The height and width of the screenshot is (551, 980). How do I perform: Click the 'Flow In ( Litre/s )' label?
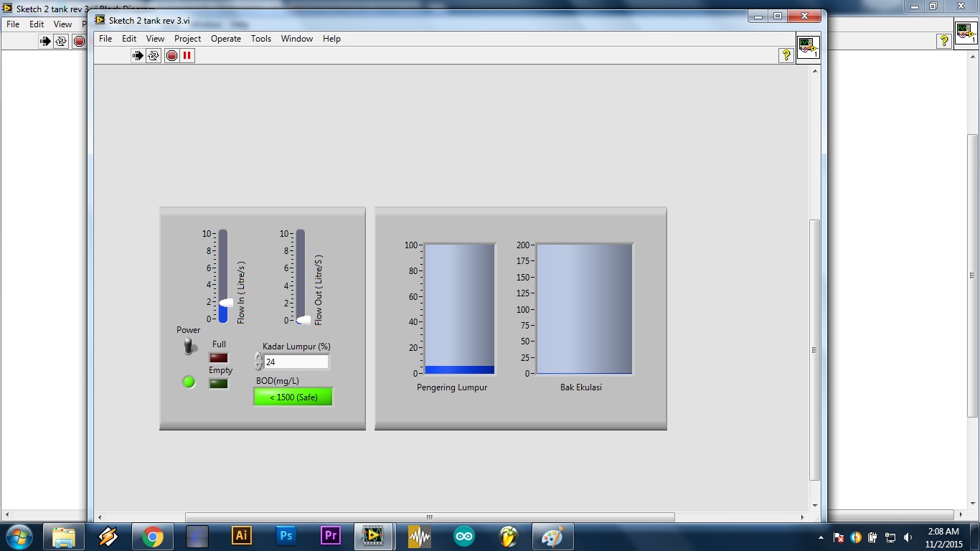pyautogui.click(x=241, y=293)
